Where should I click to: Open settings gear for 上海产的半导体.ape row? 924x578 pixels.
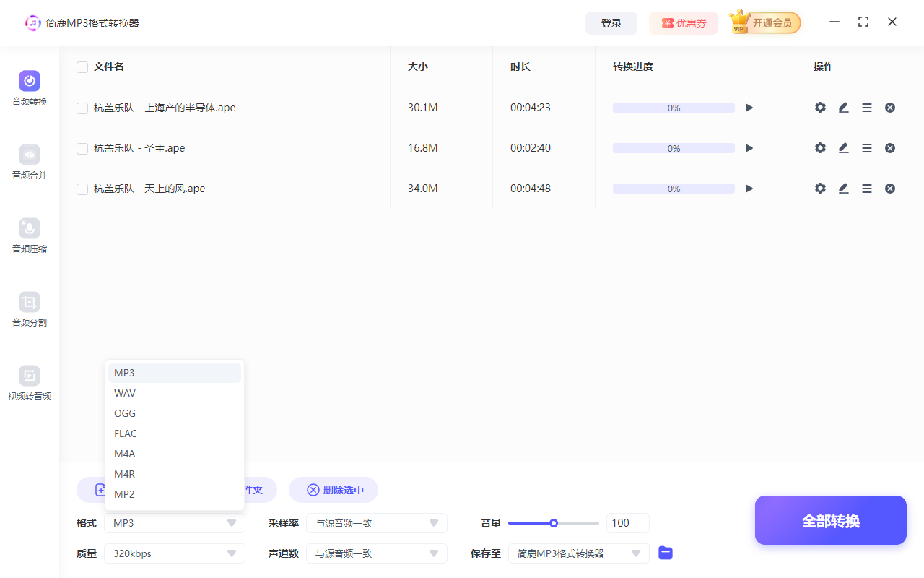tap(820, 107)
